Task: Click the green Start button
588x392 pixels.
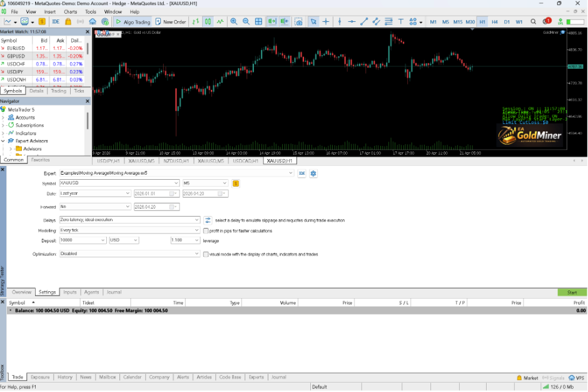Action: (572, 292)
